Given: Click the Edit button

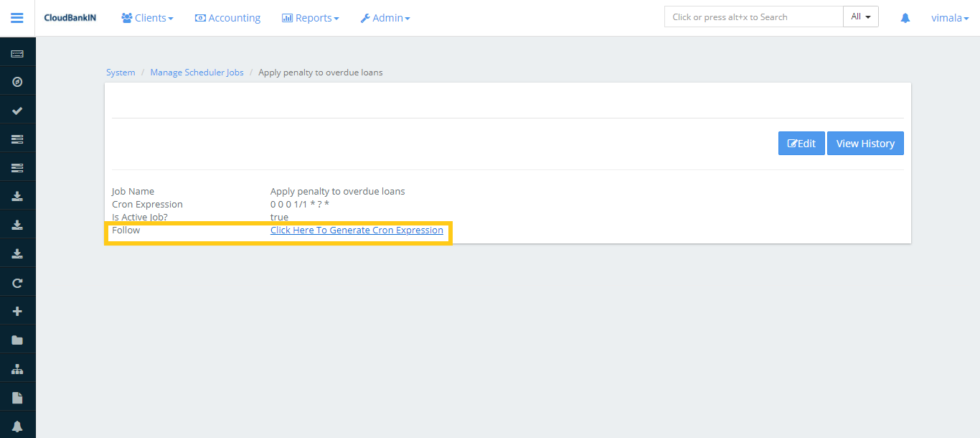Looking at the screenshot, I should 801,143.
